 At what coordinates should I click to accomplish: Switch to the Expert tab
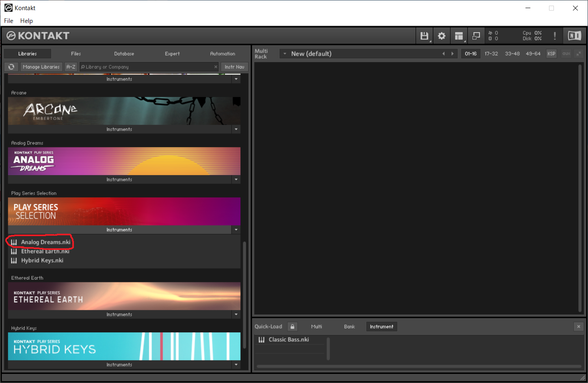[172, 54]
